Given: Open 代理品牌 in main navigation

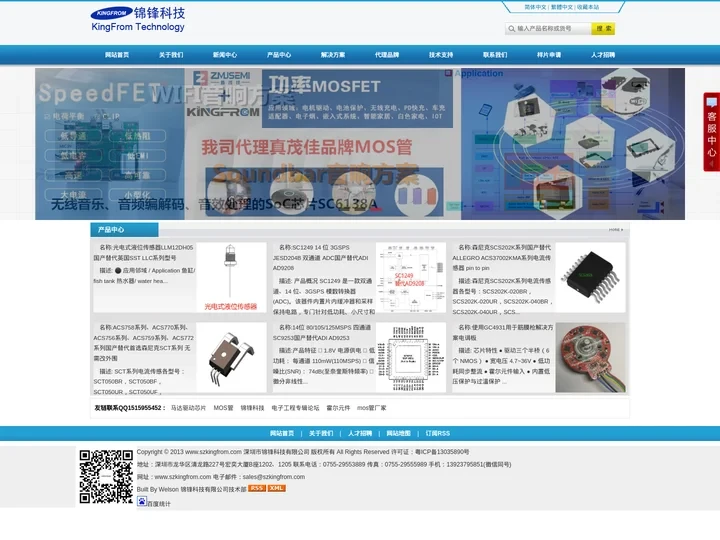Looking at the screenshot, I should click(387, 55).
